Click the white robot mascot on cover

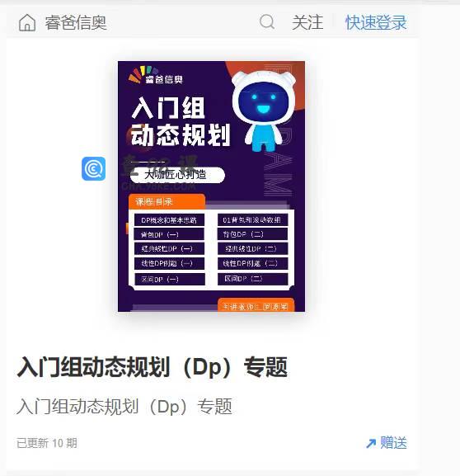point(263,111)
